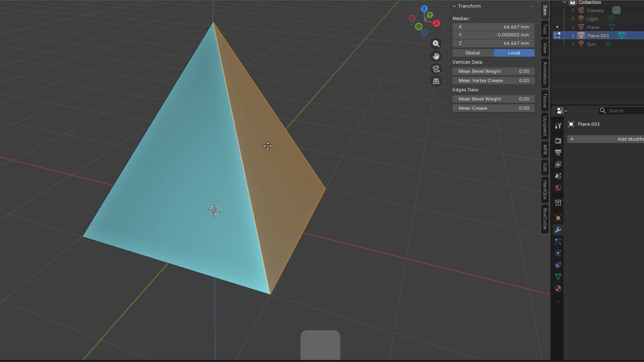Open the World properties tab icon

558,188
